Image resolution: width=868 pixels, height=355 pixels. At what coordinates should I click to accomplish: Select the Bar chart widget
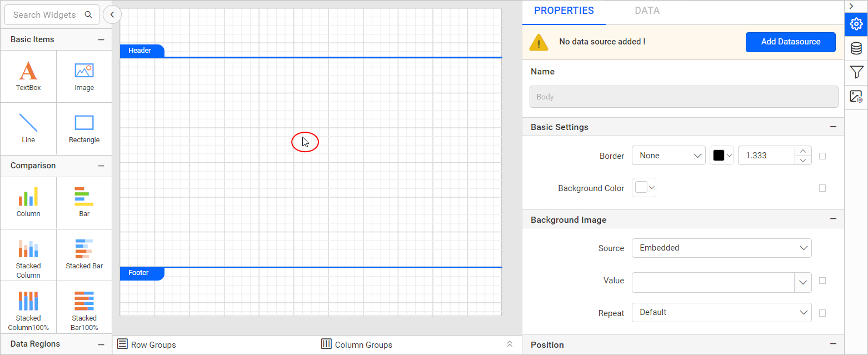(x=84, y=203)
